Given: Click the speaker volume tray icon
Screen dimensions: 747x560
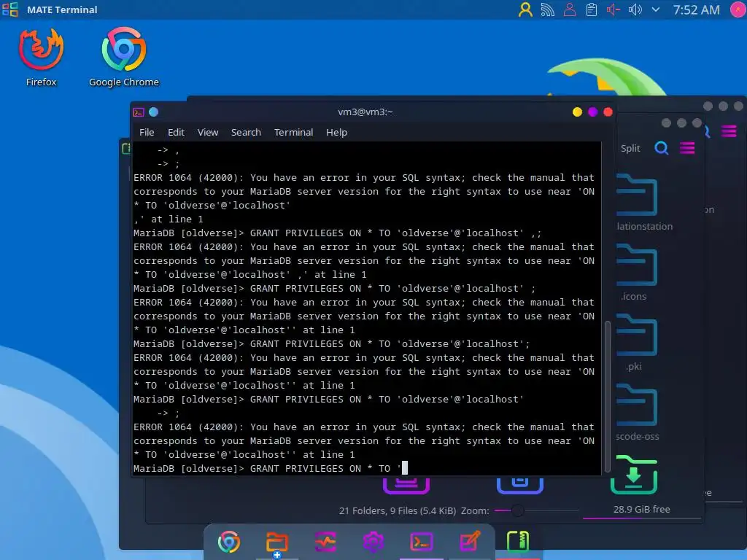Looking at the screenshot, I should pyautogui.click(x=635, y=9).
